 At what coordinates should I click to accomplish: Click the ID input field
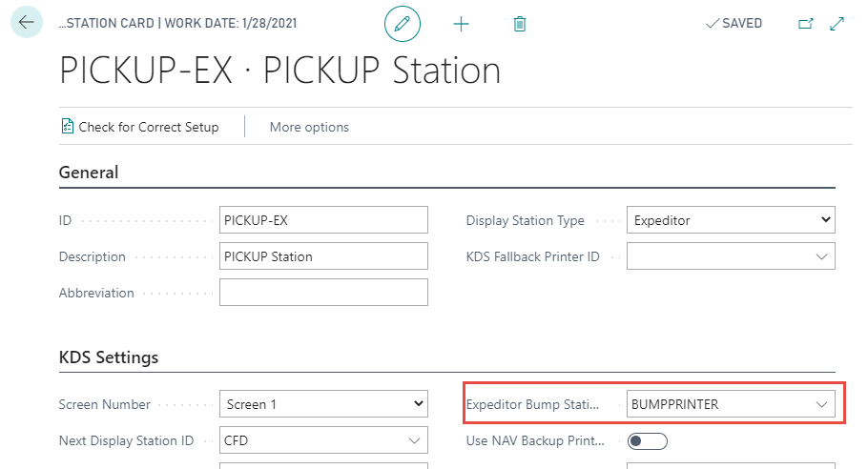click(x=323, y=220)
